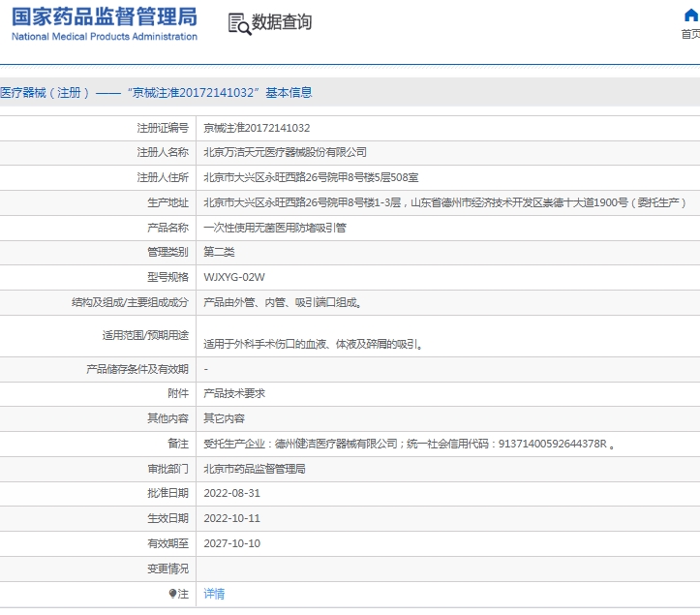700x615 pixels.
Task: Click the 管理类别 label
Action: tap(168, 252)
